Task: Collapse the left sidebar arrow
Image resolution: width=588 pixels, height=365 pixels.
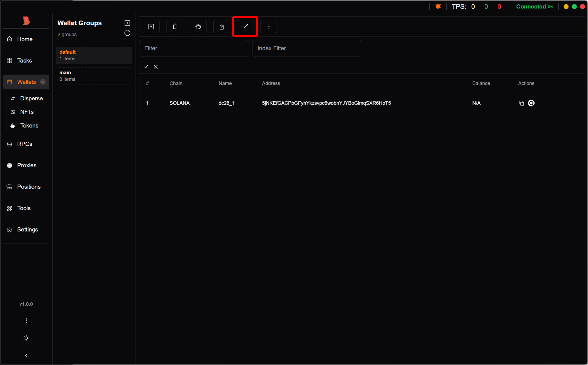Action: tap(26, 355)
